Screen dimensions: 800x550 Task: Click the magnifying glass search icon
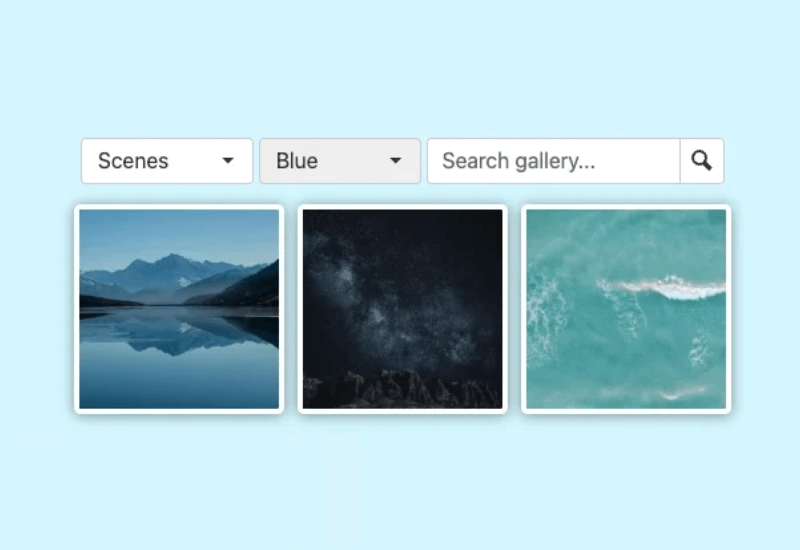[702, 161]
